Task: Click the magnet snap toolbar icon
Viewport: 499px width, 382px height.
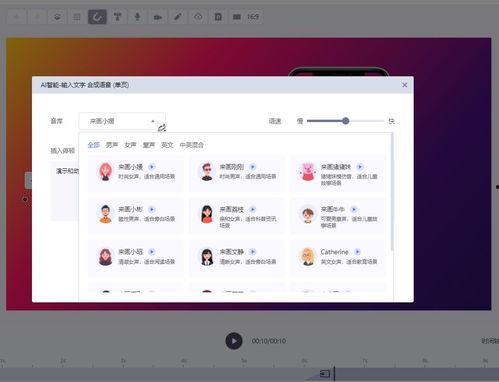Action: [97, 17]
